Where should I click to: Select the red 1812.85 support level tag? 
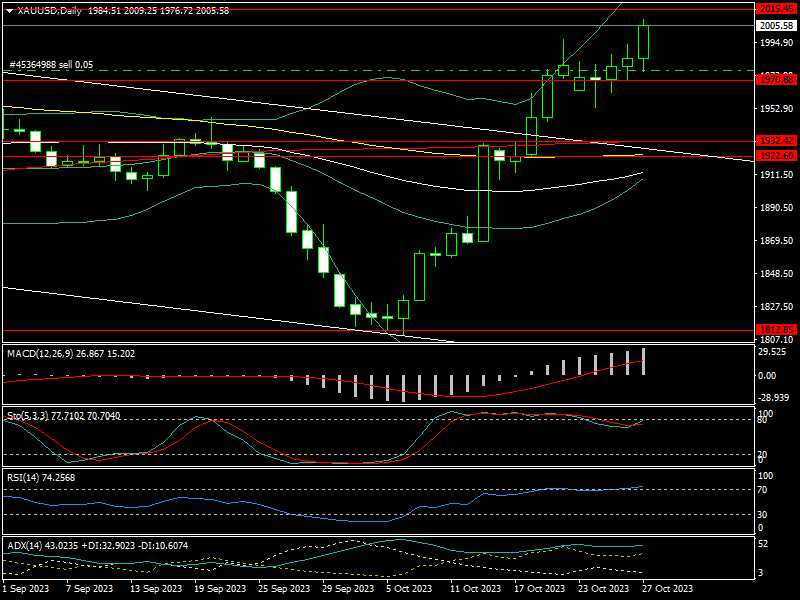(775, 329)
